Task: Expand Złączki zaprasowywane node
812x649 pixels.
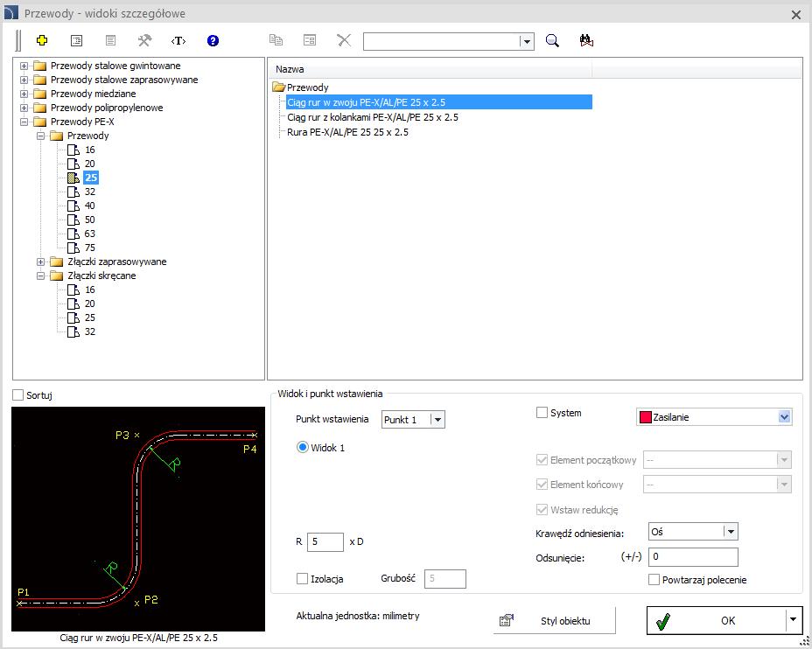Action: point(40,262)
